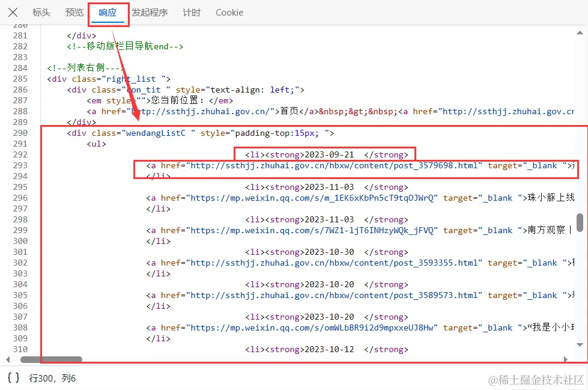588x390 pixels.
Task: Switch to the 计时 tab
Action: click(192, 13)
